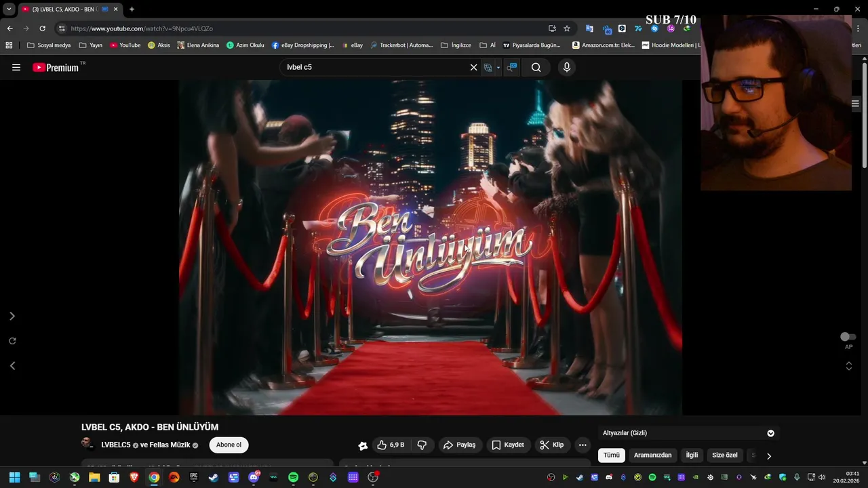Run the YouTube search magnifier button
Image resolution: width=868 pixels, height=488 pixels.
point(536,67)
